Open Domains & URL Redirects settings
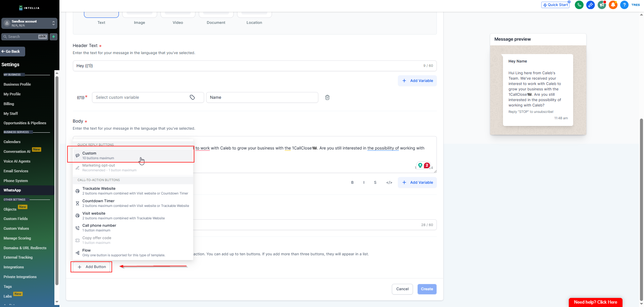 (25, 248)
